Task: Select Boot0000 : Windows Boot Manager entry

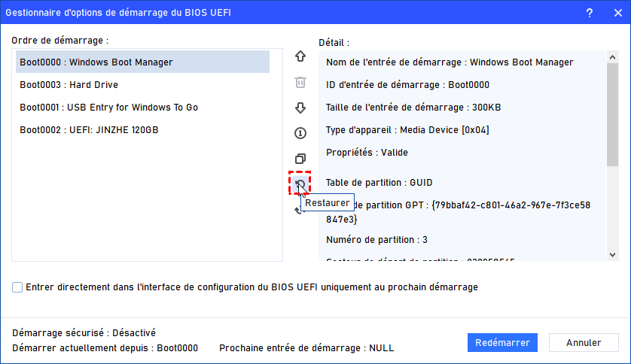Action: (142, 62)
